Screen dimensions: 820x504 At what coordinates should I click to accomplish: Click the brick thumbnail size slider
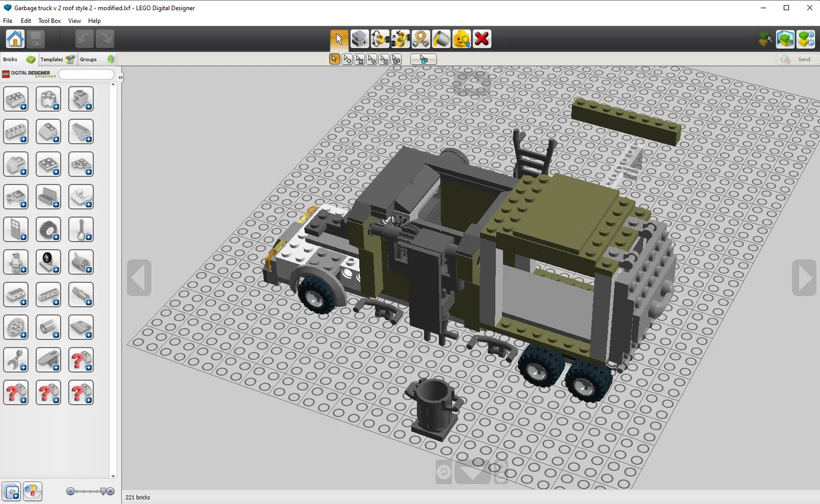tap(90, 492)
